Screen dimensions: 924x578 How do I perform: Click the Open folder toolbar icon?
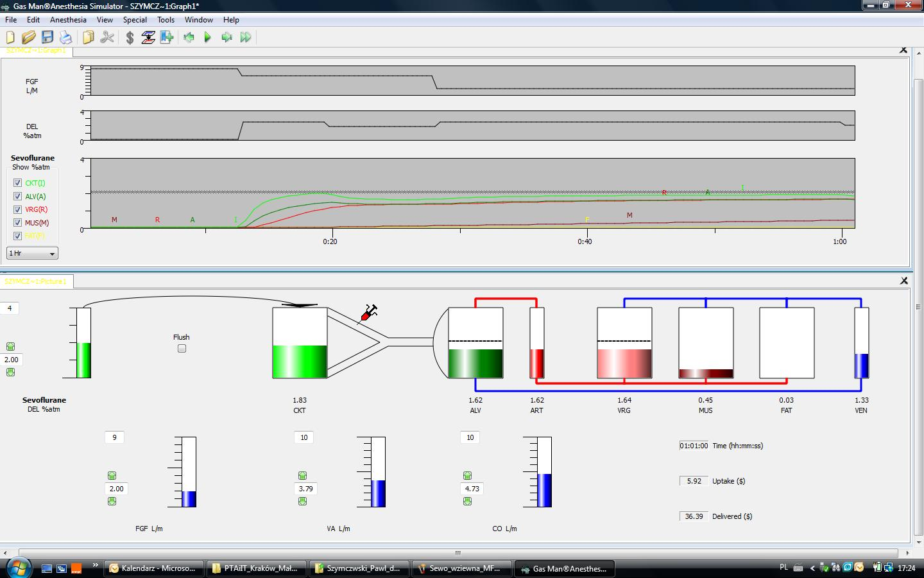[x=29, y=37]
